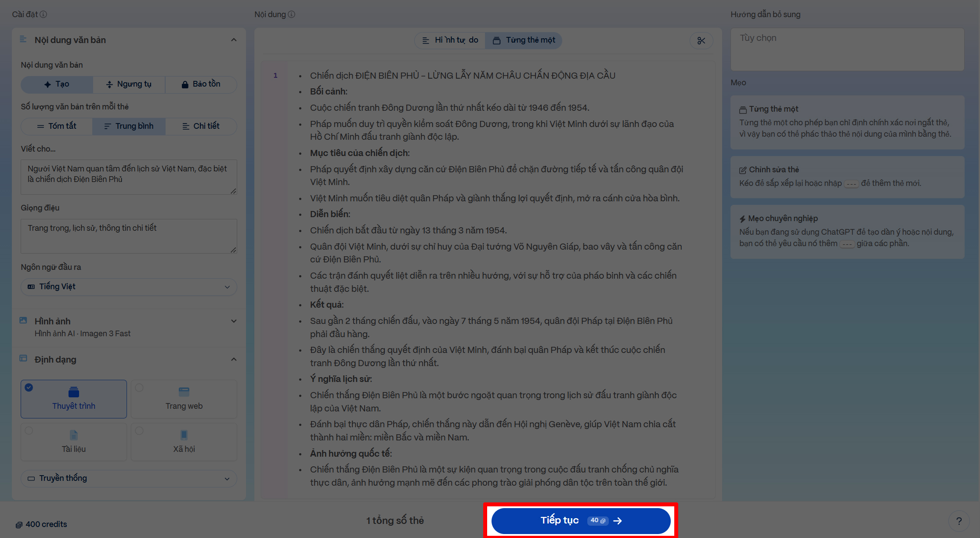The image size is (980, 538).
Task: Click the Tùy chọn additional instructions field
Action: [847, 50]
